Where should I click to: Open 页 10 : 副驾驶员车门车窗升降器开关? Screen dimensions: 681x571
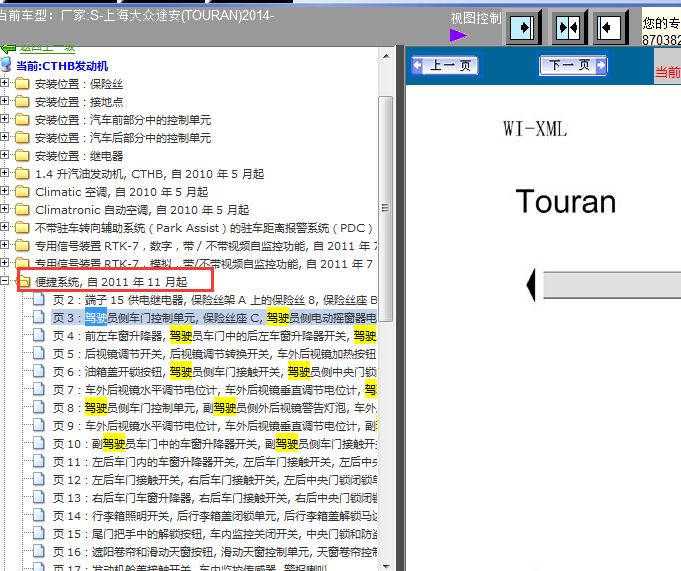pyautogui.click(x=215, y=444)
